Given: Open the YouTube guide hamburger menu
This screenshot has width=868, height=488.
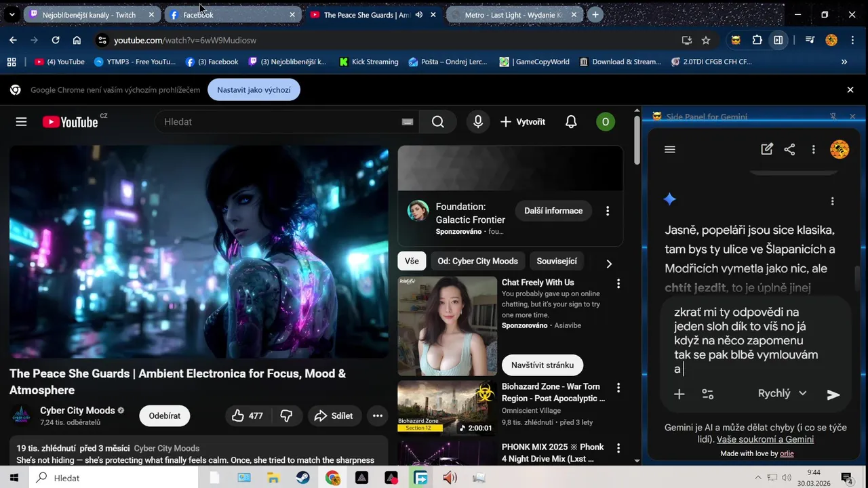Looking at the screenshot, I should [21, 122].
